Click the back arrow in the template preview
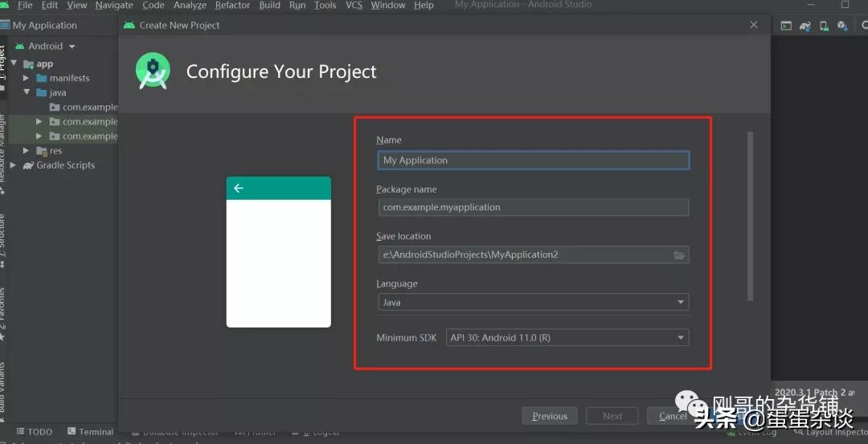 [x=239, y=188]
